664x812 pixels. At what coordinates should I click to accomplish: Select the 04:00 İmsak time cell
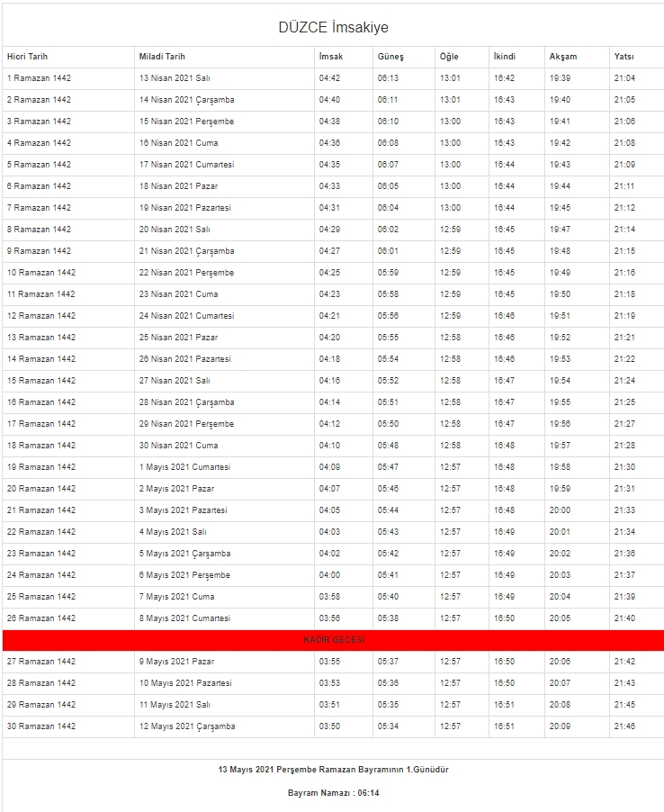click(329, 575)
